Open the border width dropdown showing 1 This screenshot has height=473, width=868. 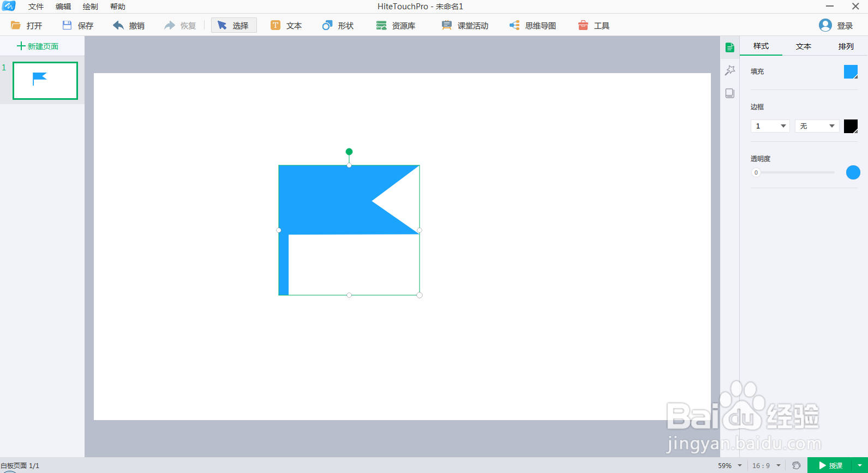(770, 126)
